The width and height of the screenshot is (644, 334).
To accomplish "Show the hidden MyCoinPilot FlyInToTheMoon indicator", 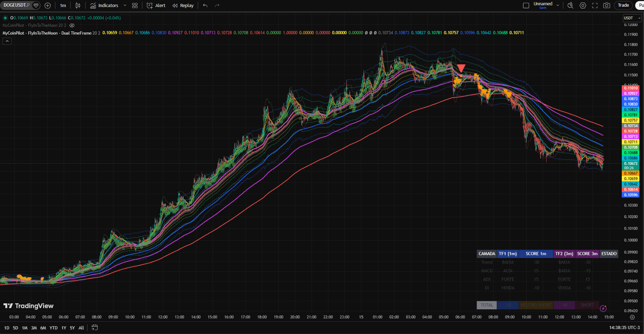I will click(72, 25).
